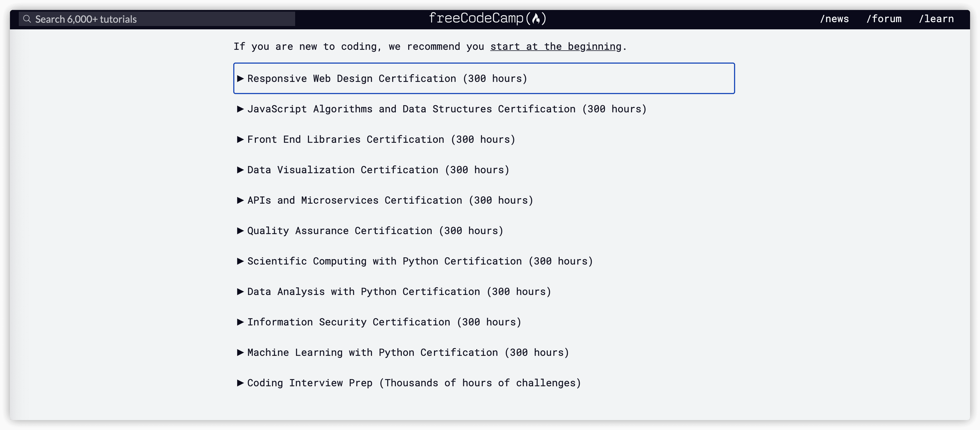Click the triangle arrow beside Coding Interview Prep
Screen dimensions: 980x430
tap(240, 383)
